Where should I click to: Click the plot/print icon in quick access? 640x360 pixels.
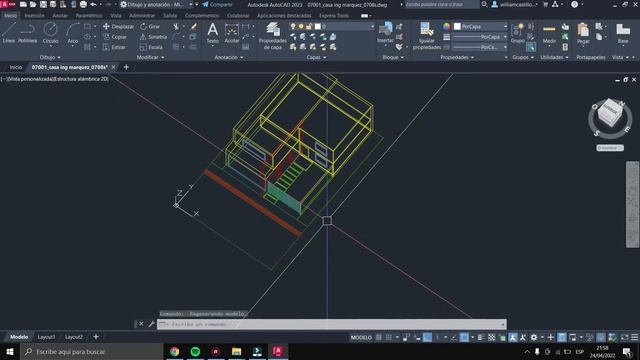pos(83,4)
